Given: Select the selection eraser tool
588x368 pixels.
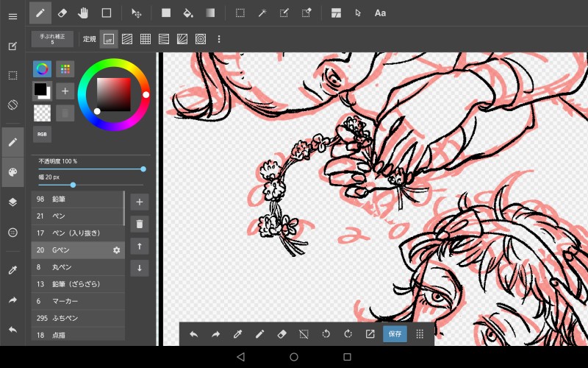Looking at the screenshot, I should [306, 13].
